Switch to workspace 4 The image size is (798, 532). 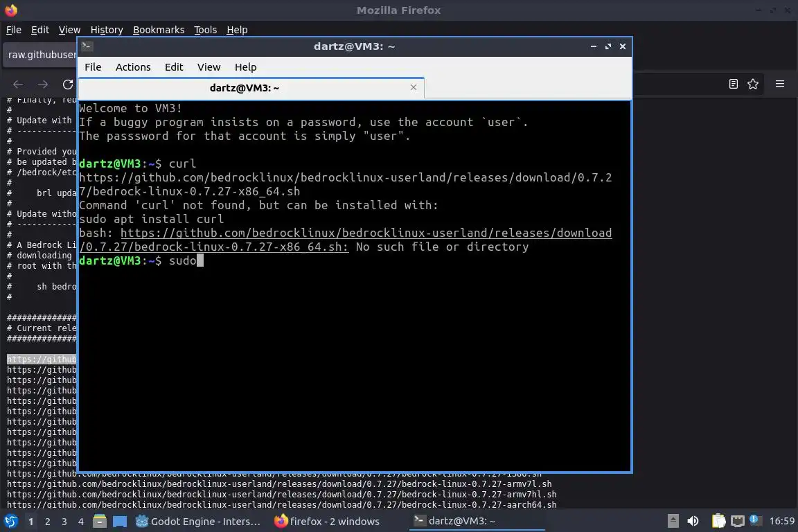tap(81, 522)
